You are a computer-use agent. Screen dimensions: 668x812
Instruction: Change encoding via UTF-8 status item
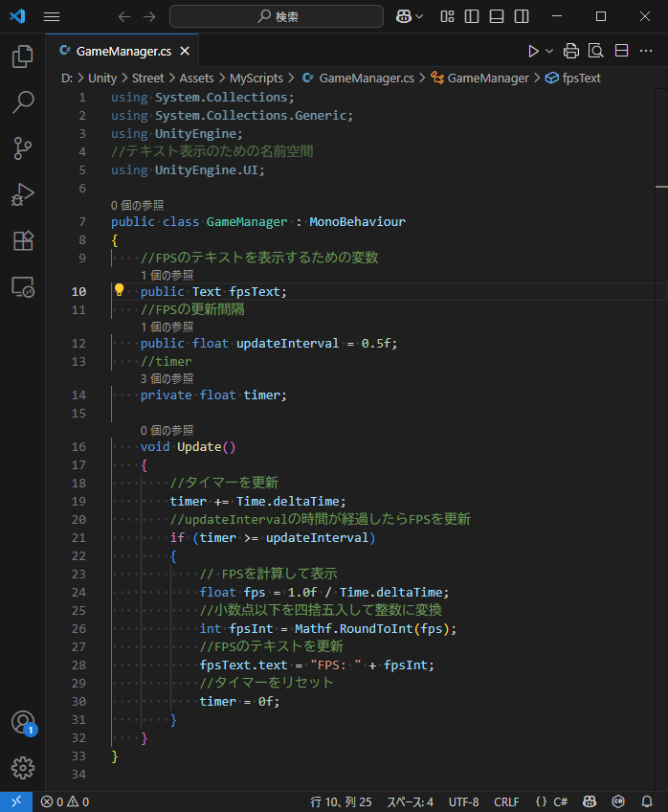463,801
